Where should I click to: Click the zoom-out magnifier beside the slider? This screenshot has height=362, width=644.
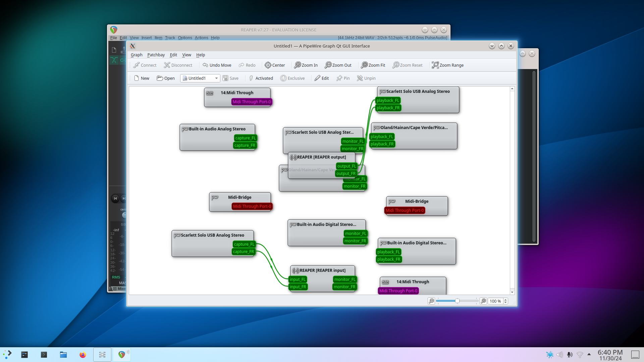coord(431,301)
